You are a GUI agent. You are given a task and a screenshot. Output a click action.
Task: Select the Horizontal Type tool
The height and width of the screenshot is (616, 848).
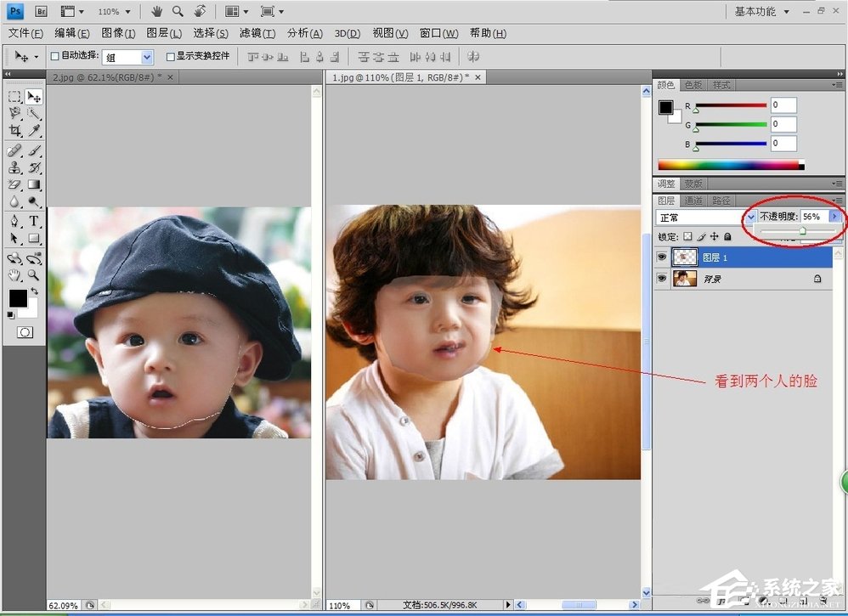35,221
